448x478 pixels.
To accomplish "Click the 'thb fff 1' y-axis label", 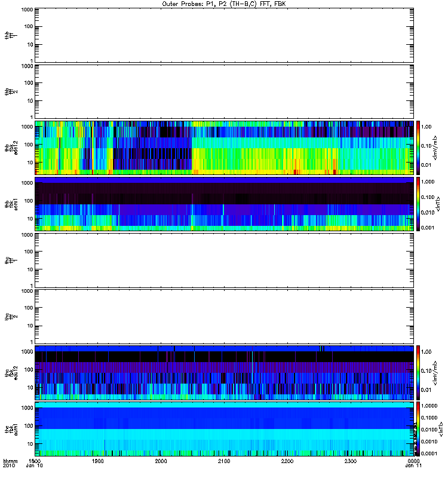I will pos(11,35).
